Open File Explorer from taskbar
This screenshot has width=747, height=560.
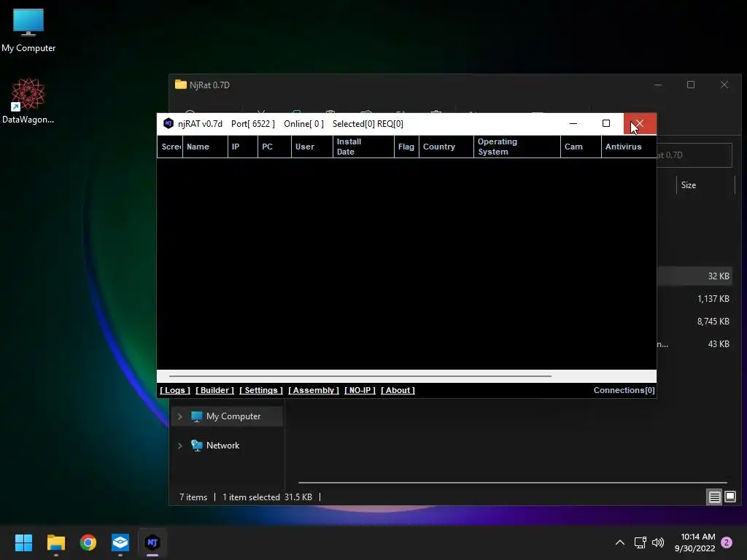point(55,542)
